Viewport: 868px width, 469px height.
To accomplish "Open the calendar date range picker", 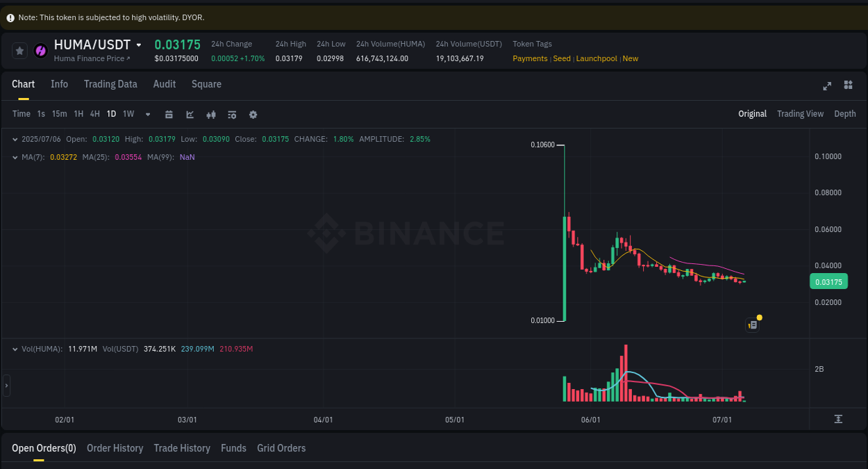I will [169, 113].
